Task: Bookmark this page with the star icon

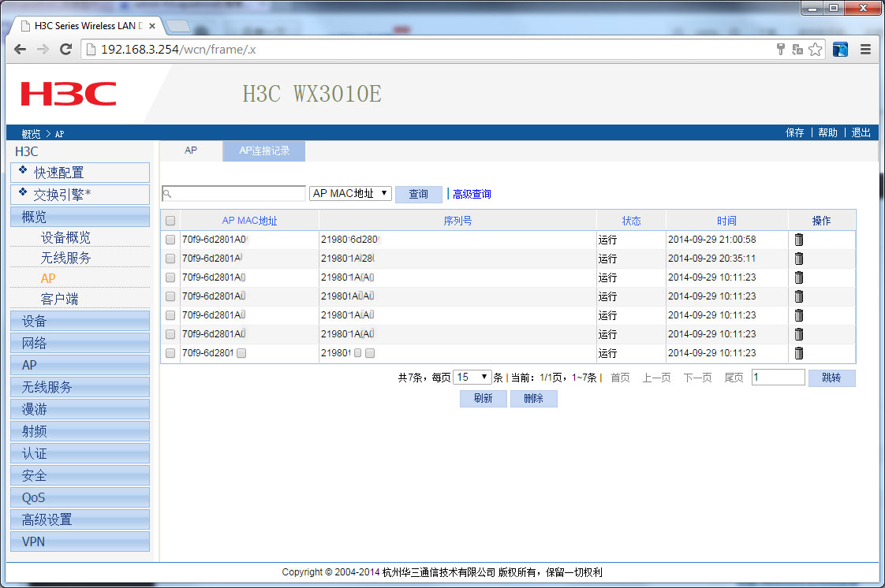Action: pyautogui.click(x=815, y=50)
